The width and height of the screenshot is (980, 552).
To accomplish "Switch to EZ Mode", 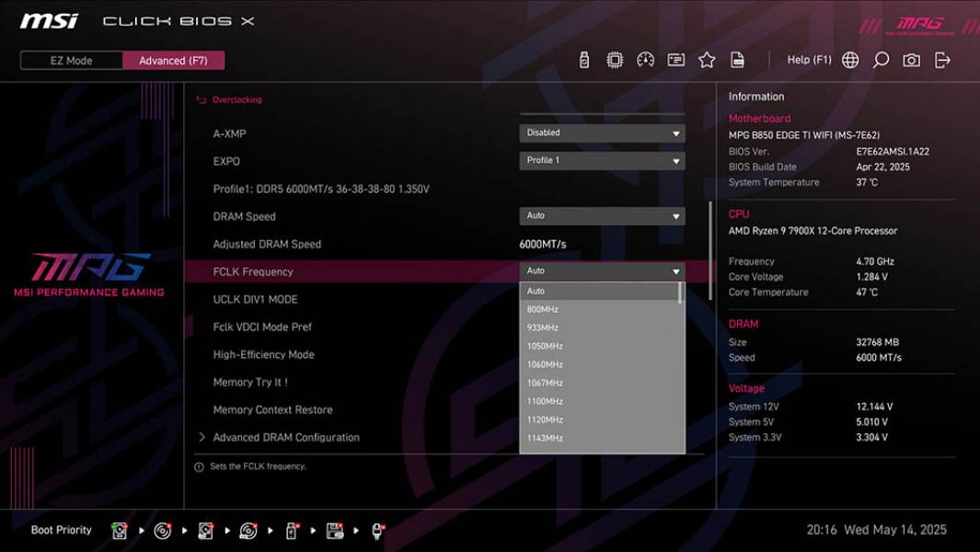I will pos(71,61).
